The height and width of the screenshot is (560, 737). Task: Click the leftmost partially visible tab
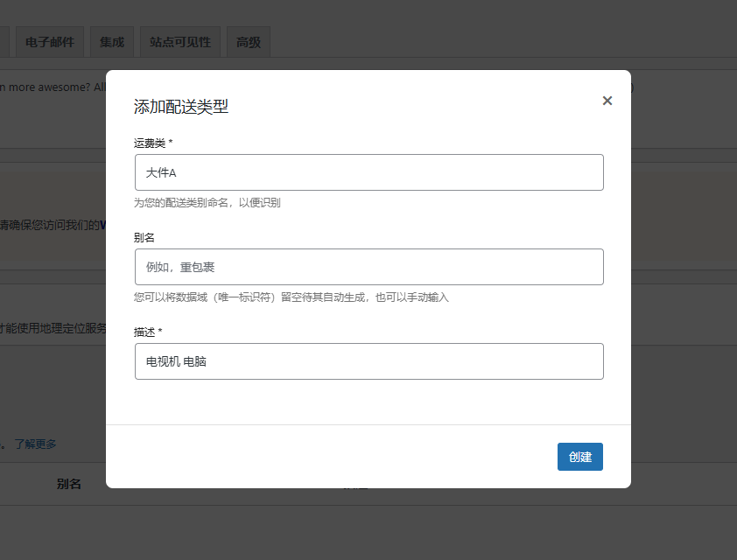[4, 41]
